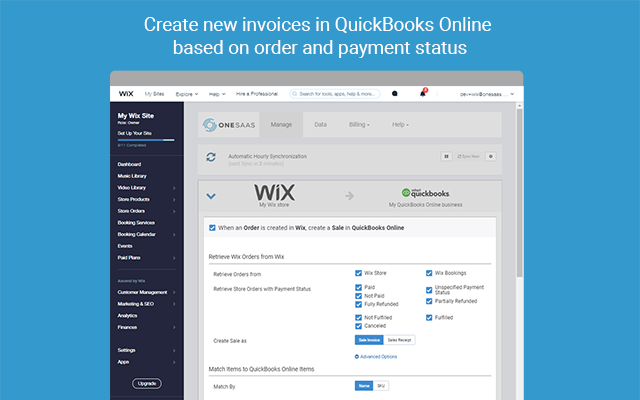Toggle Unspecified Payment Status checkbox
Screen dimensions: 640x400
pos(429,290)
